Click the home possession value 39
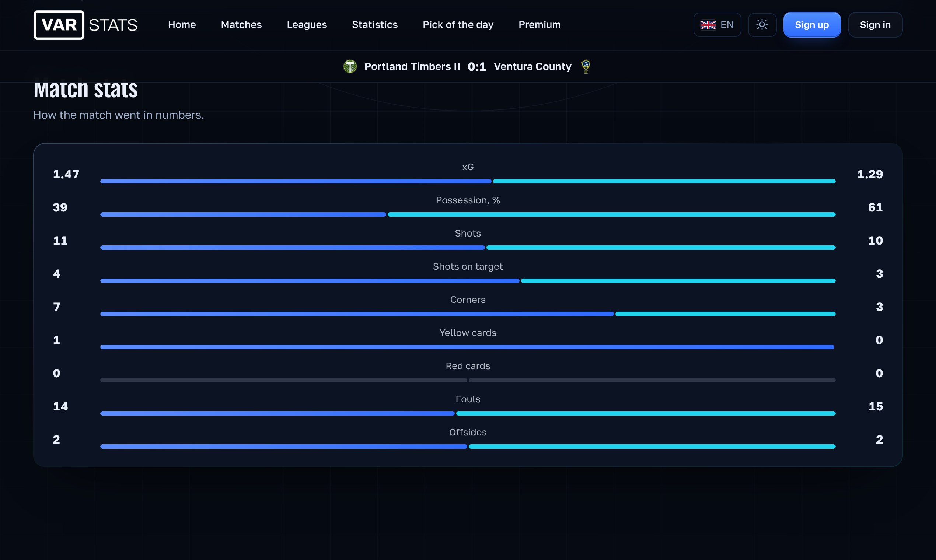This screenshot has width=936, height=560. (x=60, y=207)
